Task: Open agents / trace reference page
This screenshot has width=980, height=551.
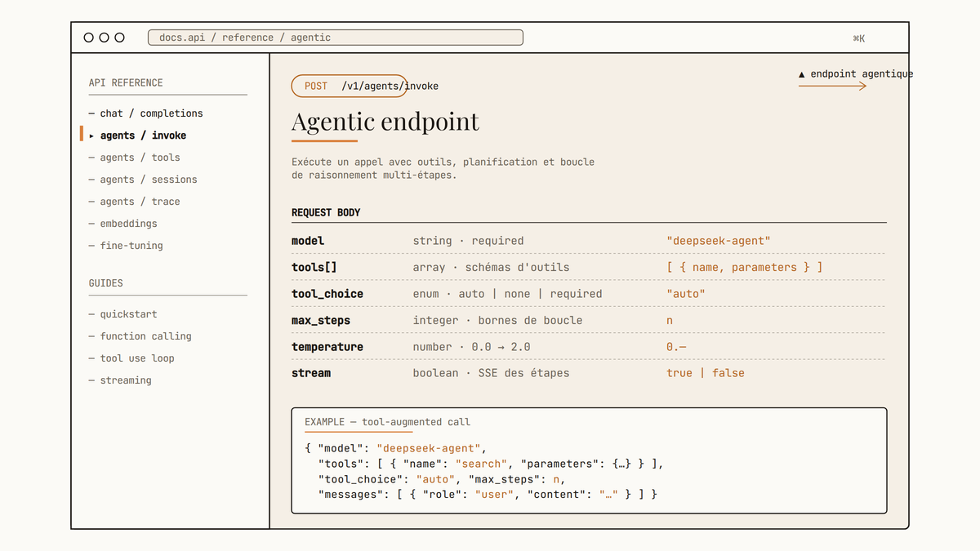Action: point(135,202)
